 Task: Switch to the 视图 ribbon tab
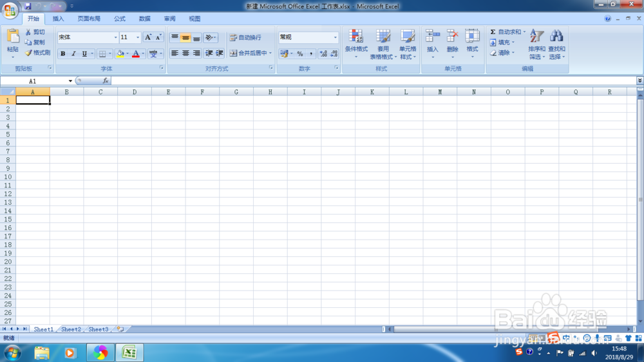[194, 19]
